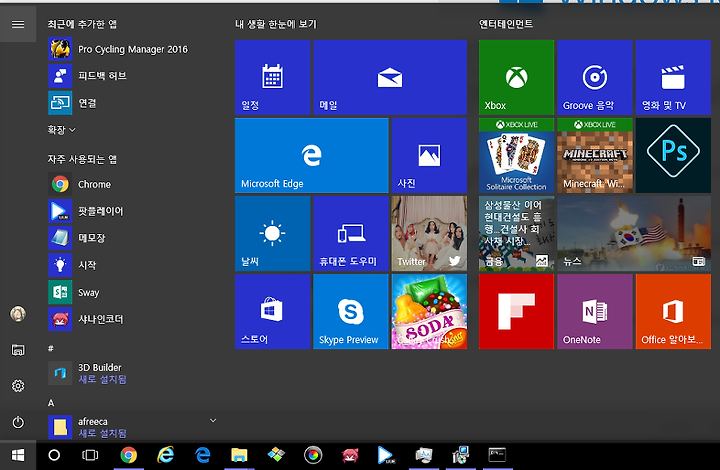This screenshot has height=470, width=720.
Task: Open Cortana circle on taskbar
Action: tap(54, 455)
